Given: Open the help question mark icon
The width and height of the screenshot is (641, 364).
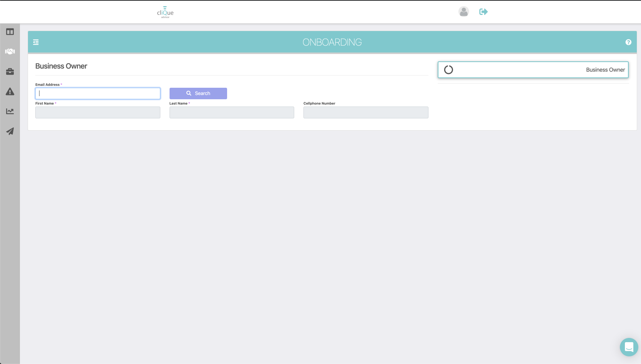Looking at the screenshot, I should click(628, 42).
